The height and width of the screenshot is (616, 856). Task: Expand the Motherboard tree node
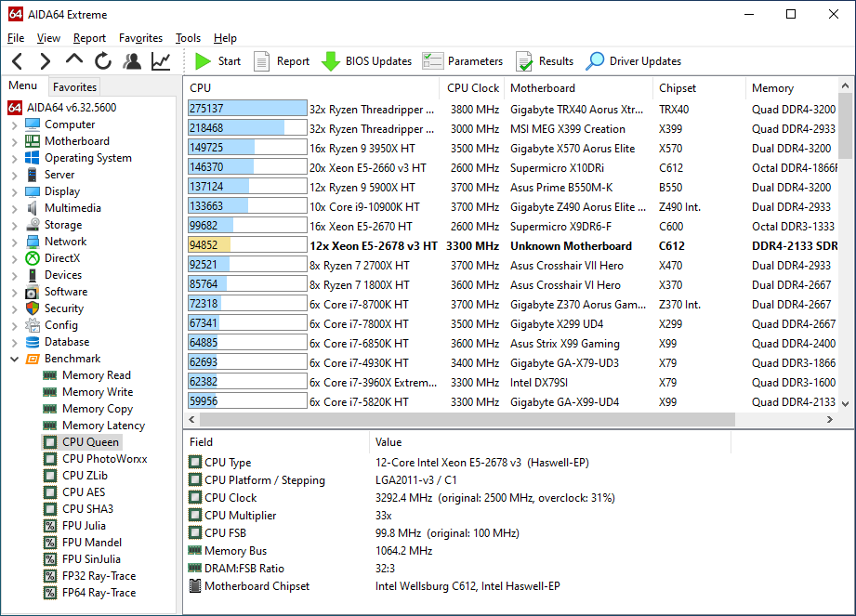coord(14,142)
